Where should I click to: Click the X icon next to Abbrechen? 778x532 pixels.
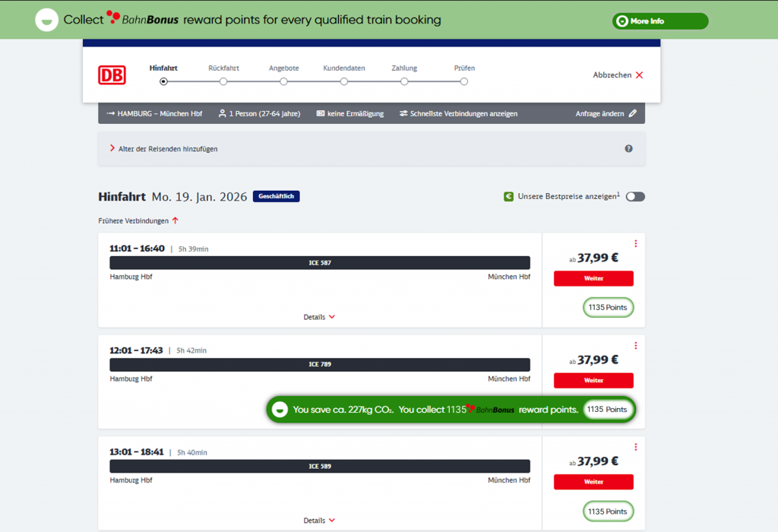(x=639, y=75)
